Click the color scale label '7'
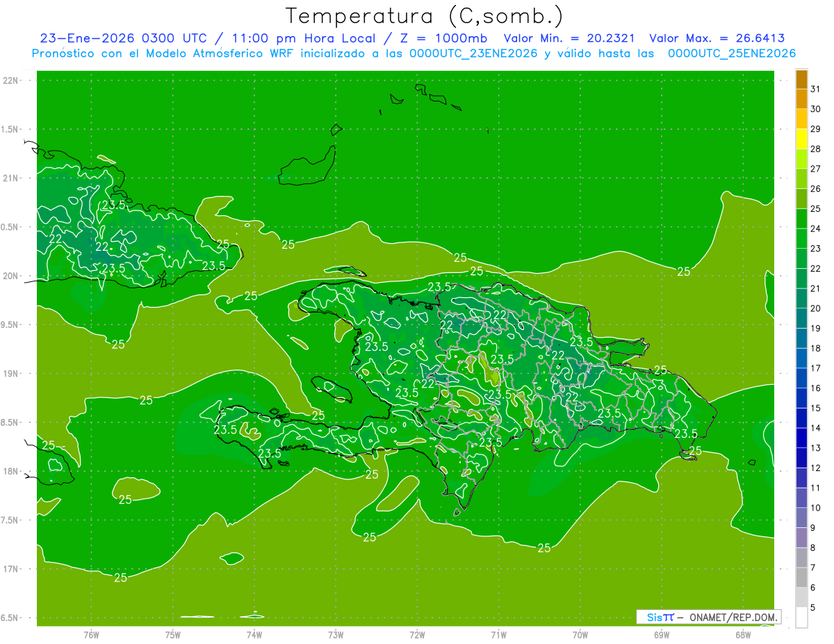Viewport: 834px width, 644px height. click(x=813, y=568)
